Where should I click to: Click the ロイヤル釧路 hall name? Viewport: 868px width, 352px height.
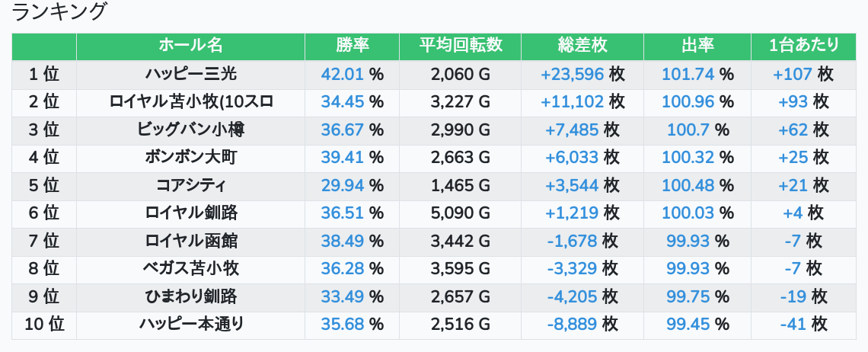tap(190, 213)
